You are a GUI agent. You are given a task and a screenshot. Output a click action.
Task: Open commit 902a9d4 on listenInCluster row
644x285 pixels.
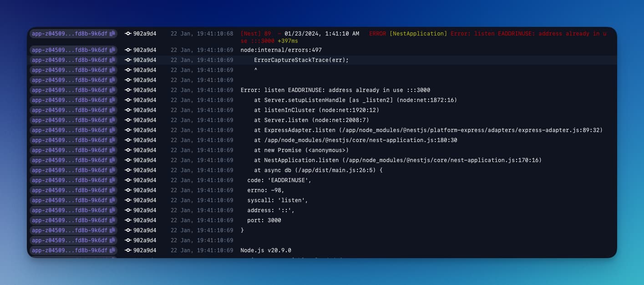pos(141,110)
